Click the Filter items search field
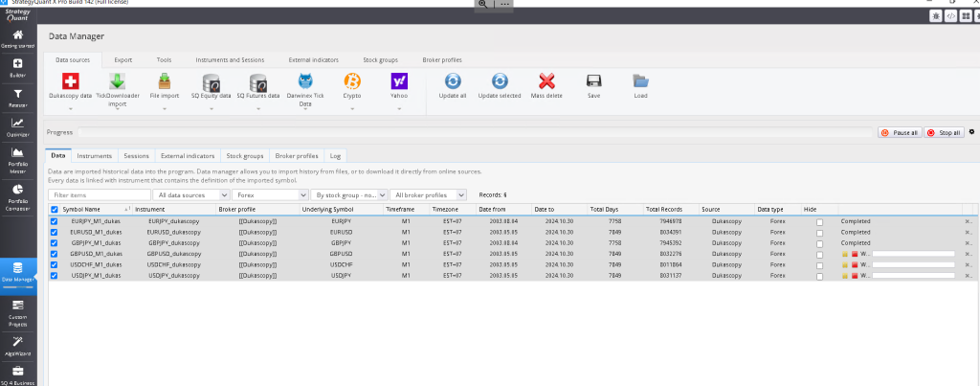 (99, 194)
